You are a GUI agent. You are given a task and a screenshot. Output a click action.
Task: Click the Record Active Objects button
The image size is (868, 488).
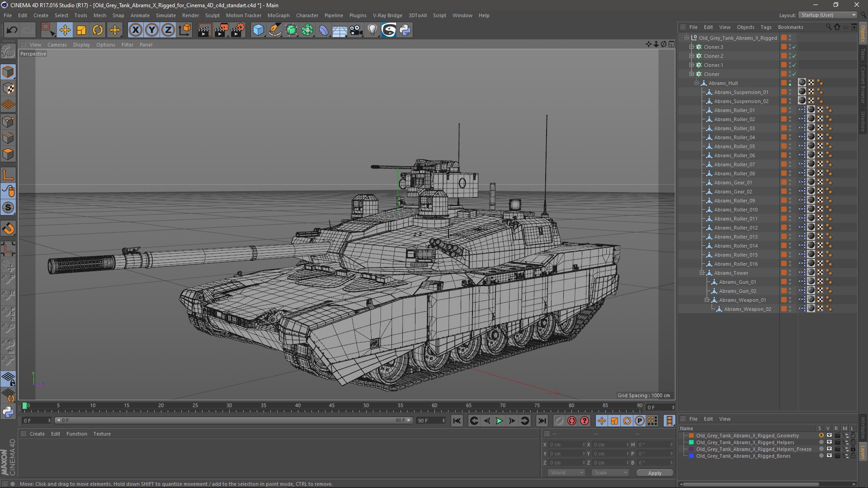point(559,421)
